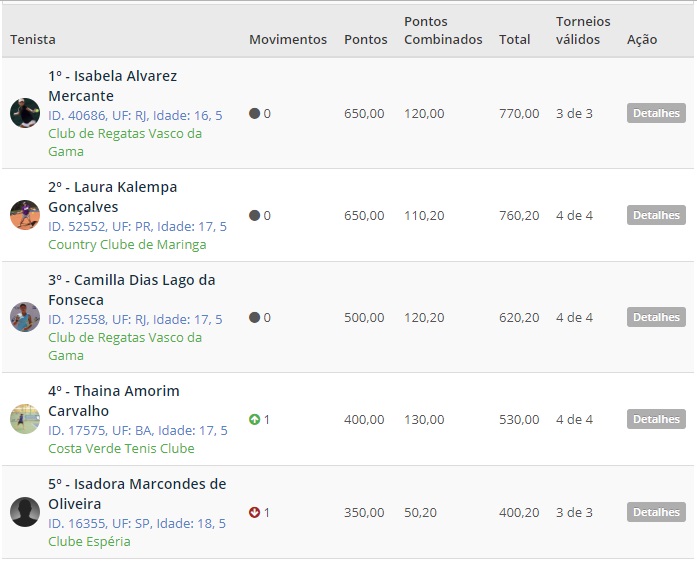
Task: Click the gray movement dot for Laura Kalempa
Action: (254, 216)
